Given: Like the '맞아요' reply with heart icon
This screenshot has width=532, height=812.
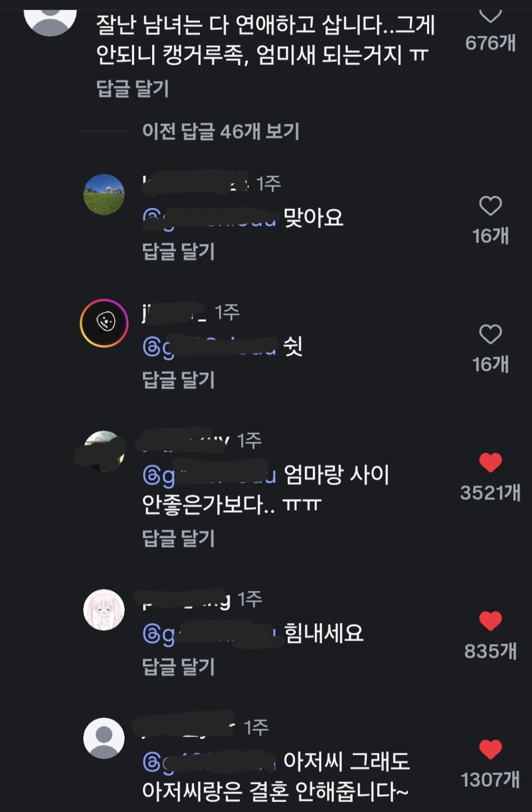Looking at the screenshot, I should tap(490, 206).
